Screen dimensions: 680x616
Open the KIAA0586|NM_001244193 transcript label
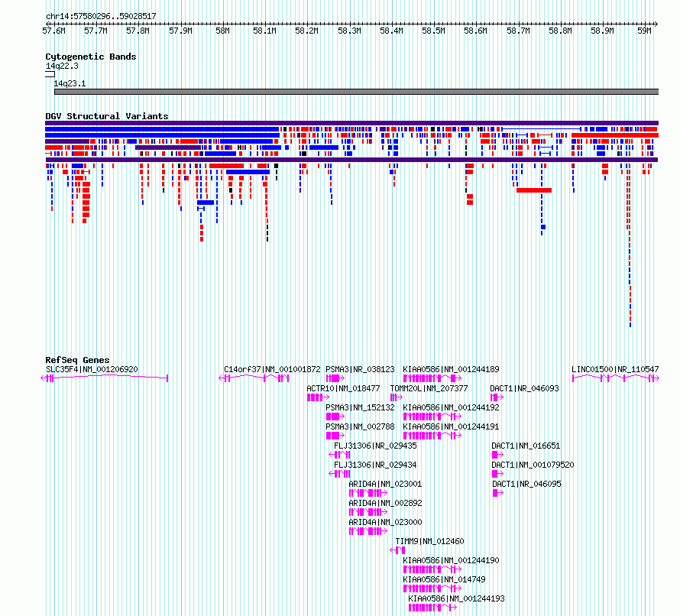click(457, 598)
